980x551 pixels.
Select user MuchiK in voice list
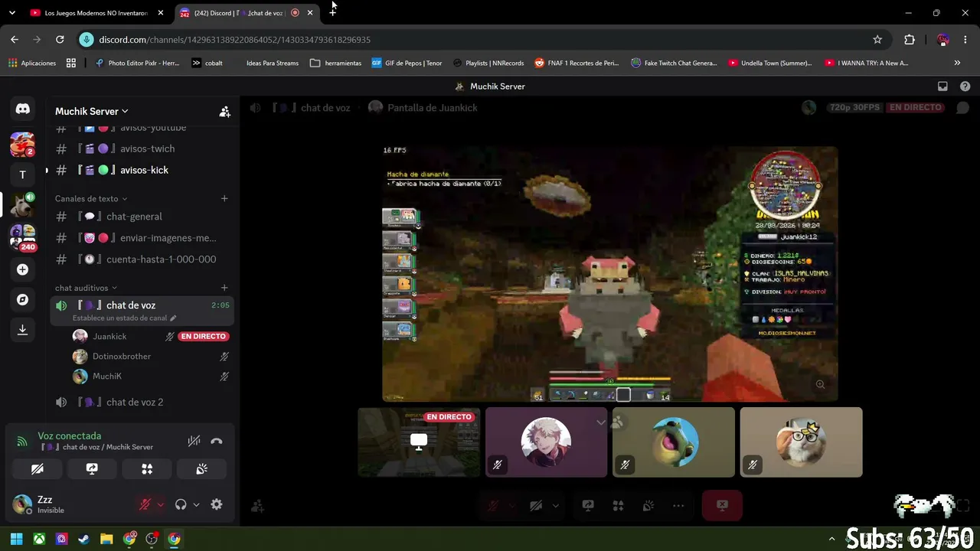tap(107, 377)
